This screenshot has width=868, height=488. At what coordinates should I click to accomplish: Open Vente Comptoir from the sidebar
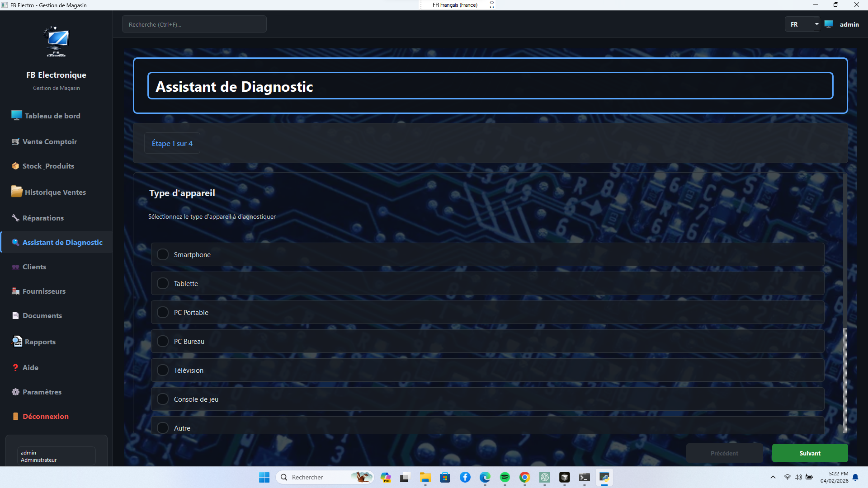[49, 141]
